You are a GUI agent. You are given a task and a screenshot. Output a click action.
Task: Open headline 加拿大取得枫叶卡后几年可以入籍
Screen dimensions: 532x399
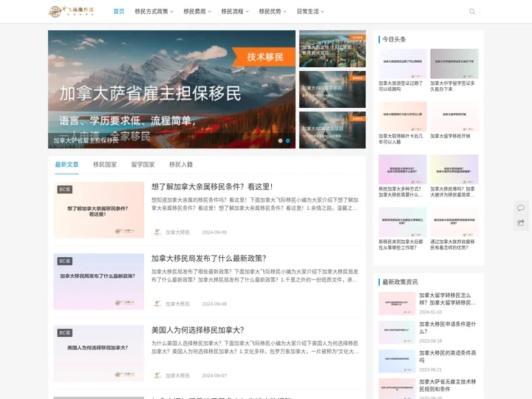[400, 139]
